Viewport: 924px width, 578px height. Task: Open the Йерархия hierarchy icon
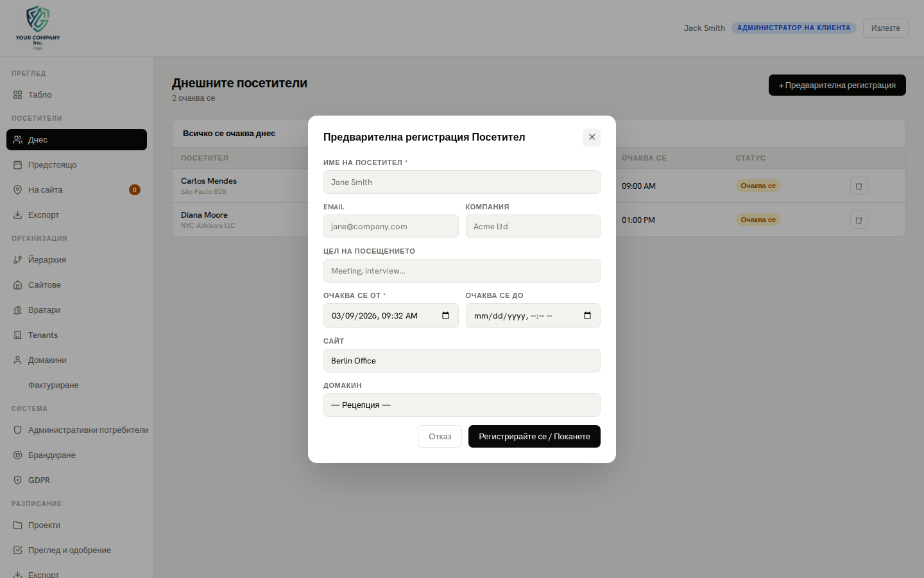tap(18, 259)
